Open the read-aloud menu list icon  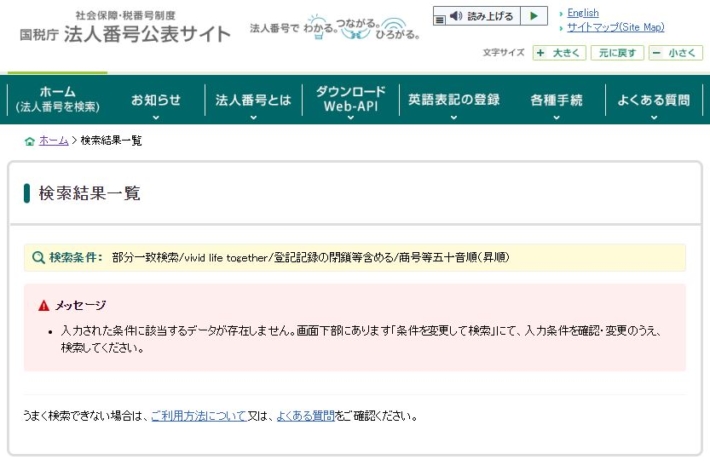coord(439,19)
